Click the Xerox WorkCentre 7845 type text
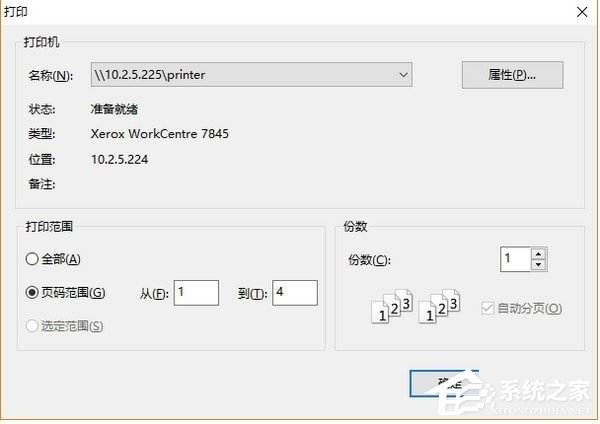 160,133
